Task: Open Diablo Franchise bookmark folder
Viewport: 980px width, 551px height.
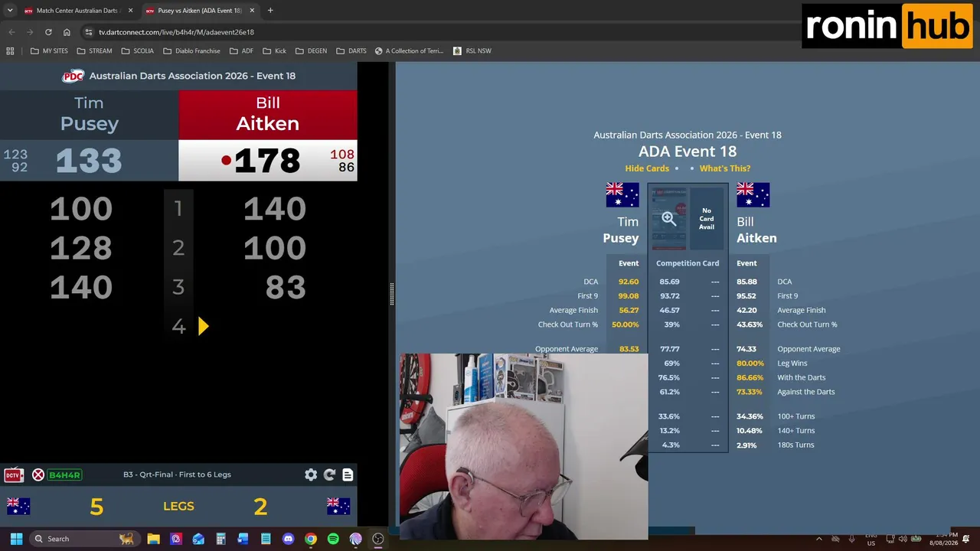Action: (191, 51)
